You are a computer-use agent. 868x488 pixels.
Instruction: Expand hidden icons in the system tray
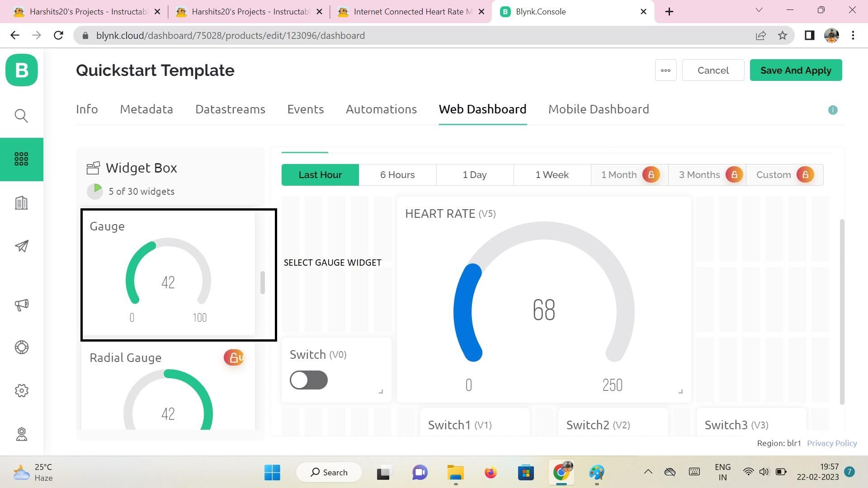648,472
